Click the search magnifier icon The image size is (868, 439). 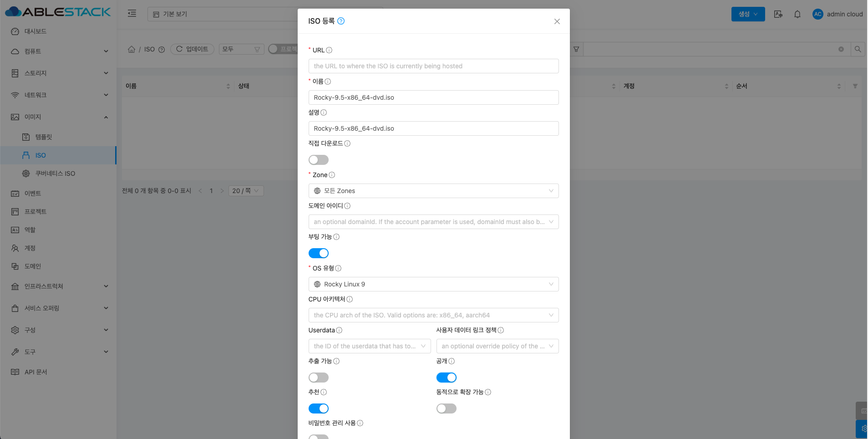[x=858, y=49]
